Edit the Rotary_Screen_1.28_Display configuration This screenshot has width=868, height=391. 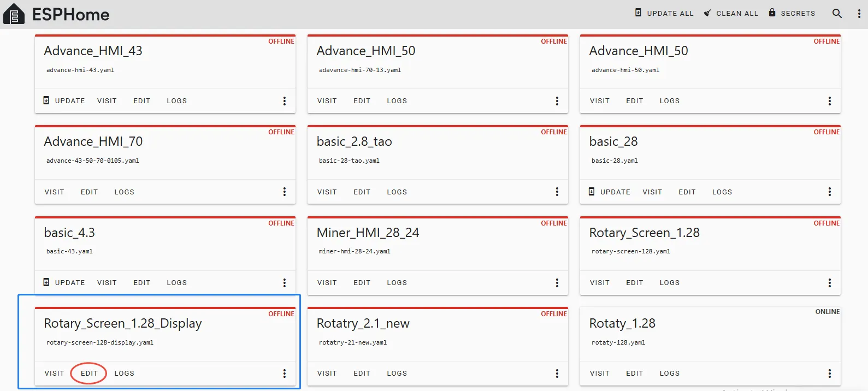[89, 374]
